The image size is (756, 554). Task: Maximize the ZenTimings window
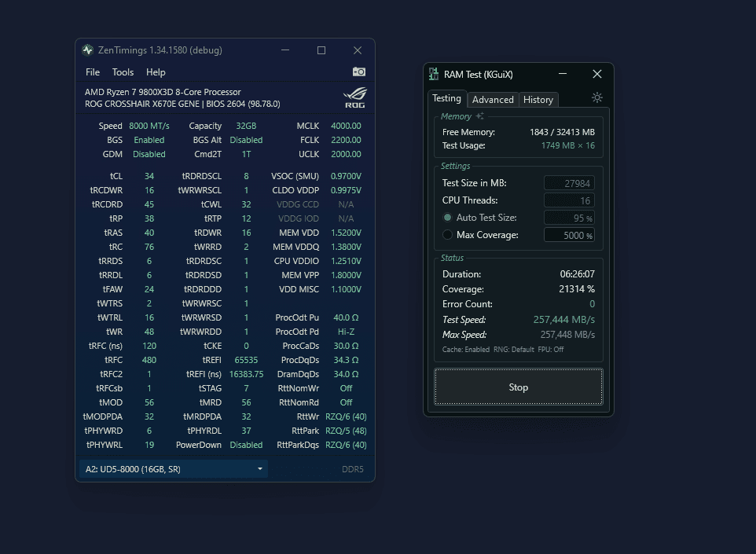(321, 50)
